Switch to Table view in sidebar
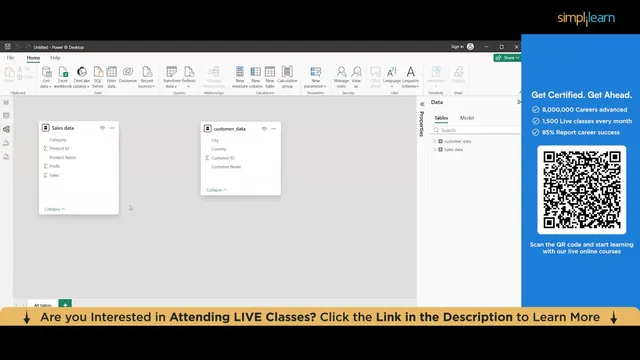The width and height of the screenshot is (640, 360). point(6,116)
